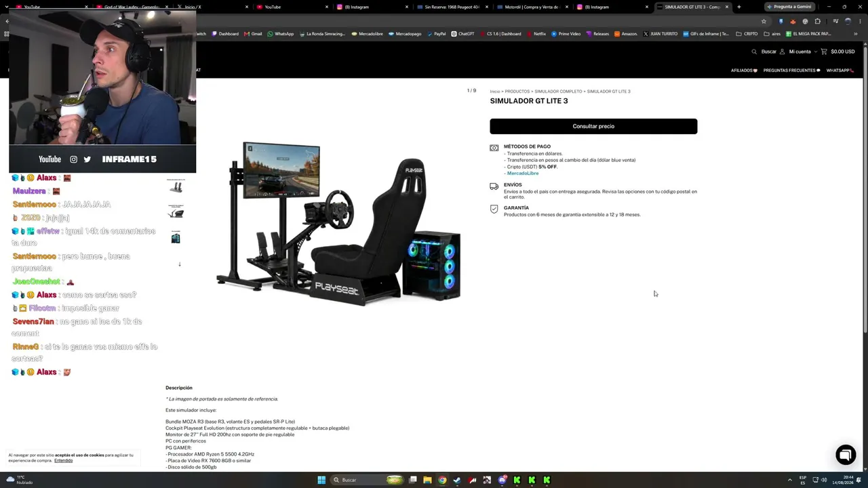Switch to the SIMULADOR GT LITE 3 tab
This screenshot has height=488, width=868.
[x=692, y=7]
